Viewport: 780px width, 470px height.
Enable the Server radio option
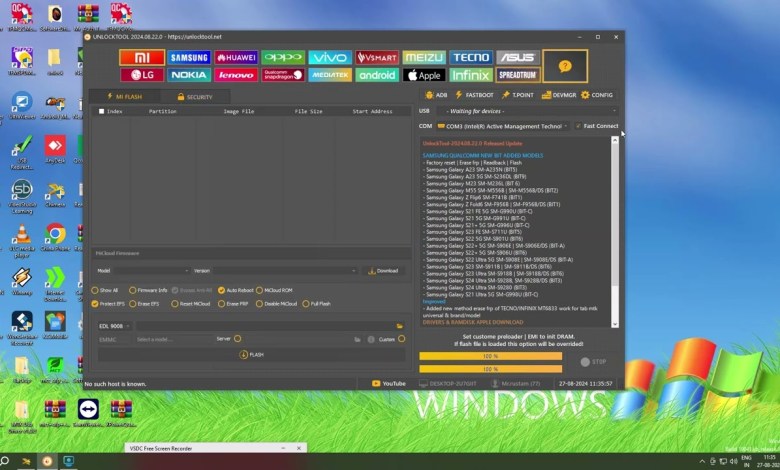click(238, 339)
